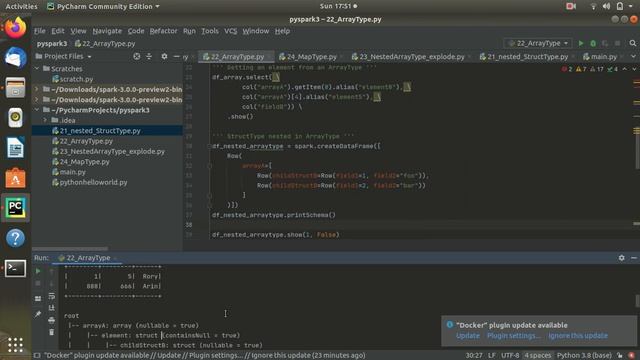Minimize the Run tool window
This screenshot has height=360, width=640.
[x=633, y=258]
